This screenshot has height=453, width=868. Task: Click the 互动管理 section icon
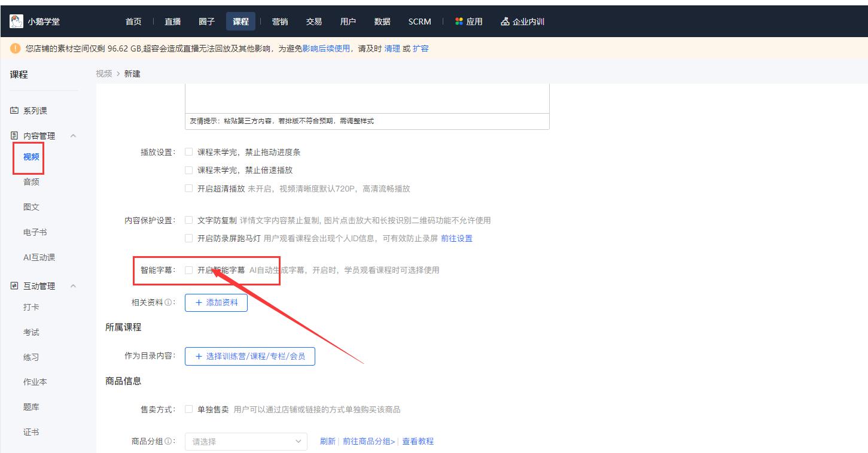point(14,286)
